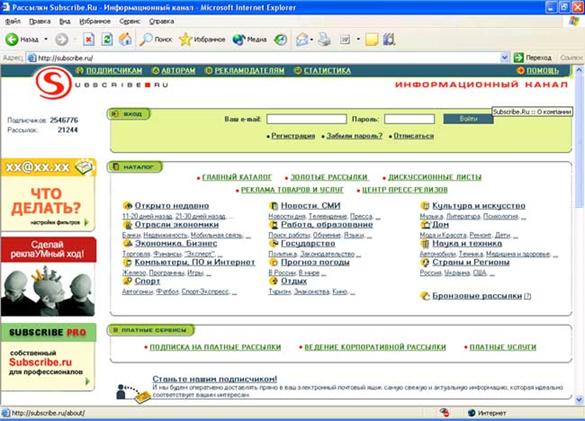The width and height of the screenshot is (585, 421).
Task: Click icon beside Культура и искусство
Action: pyautogui.click(x=425, y=205)
